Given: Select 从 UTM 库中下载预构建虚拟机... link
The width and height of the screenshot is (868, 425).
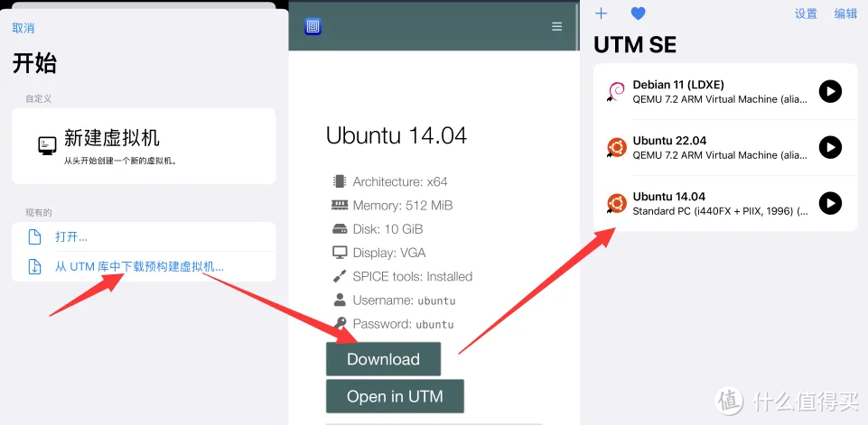Looking at the screenshot, I should pos(139,267).
